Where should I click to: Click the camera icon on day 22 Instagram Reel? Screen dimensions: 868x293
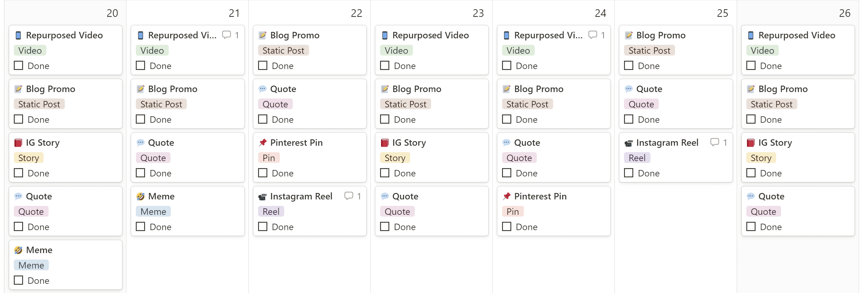click(262, 197)
